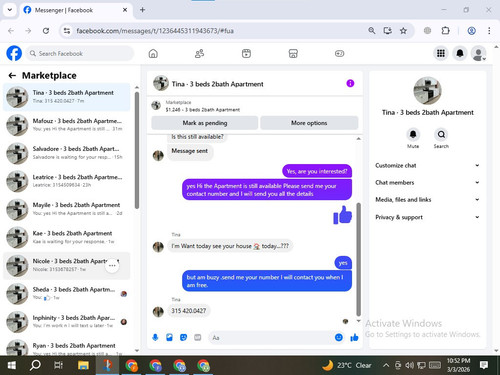Open the Mafouz conversation

[x=67, y=125]
